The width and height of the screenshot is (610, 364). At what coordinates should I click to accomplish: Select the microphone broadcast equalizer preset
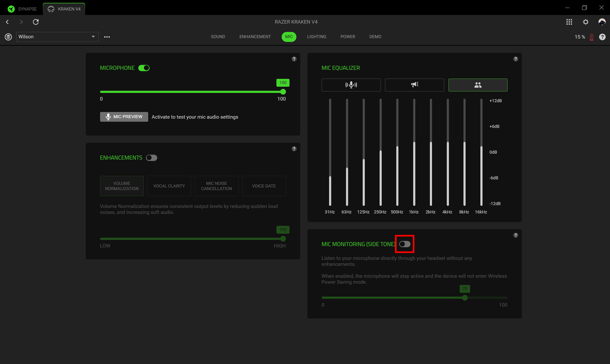(351, 85)
